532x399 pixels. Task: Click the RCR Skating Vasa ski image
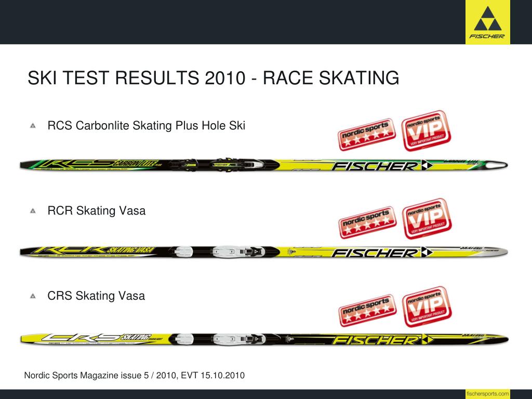point(263,252)
